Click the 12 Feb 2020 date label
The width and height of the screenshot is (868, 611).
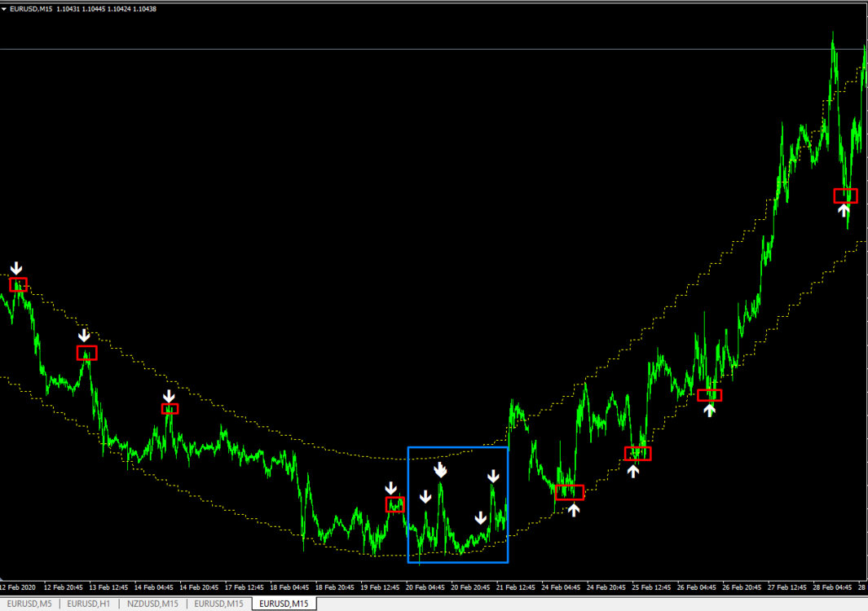(18, 587)
